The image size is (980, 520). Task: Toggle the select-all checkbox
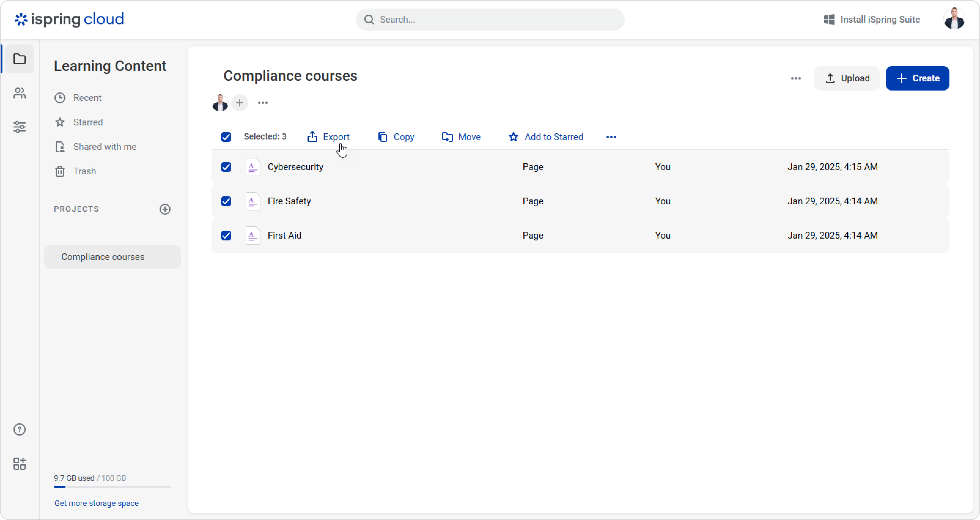[226, 137]
